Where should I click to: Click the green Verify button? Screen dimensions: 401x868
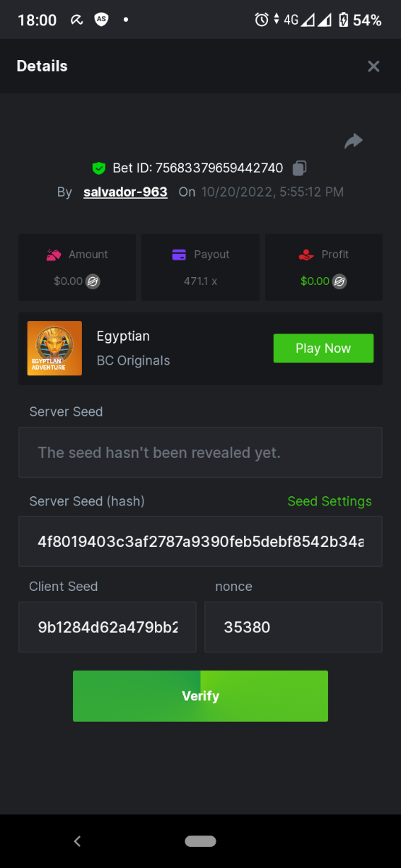click(x=200, y=696)
